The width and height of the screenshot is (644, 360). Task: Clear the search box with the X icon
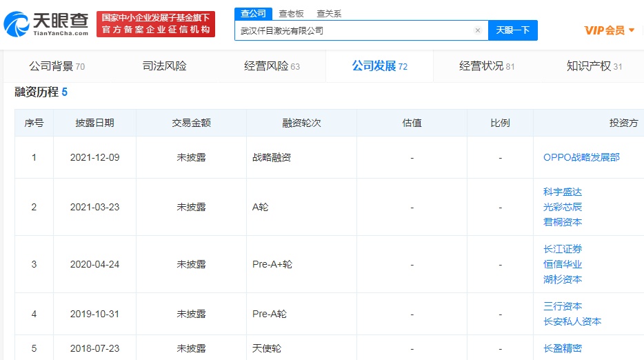click(x=478, y=30)
